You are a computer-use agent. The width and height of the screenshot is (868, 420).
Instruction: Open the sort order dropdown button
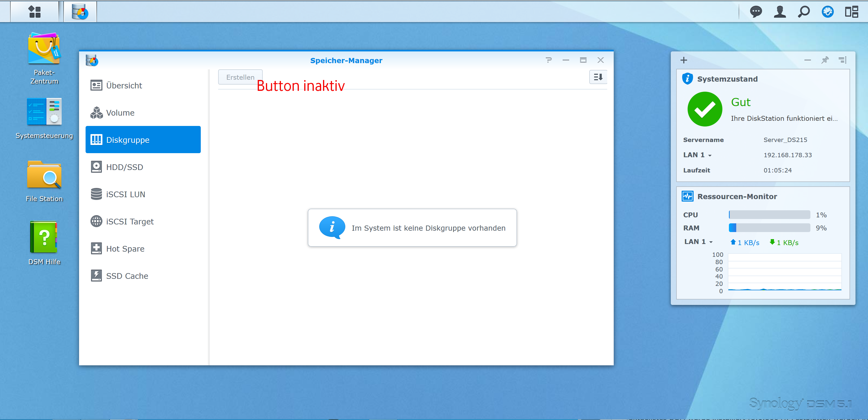coord(598,77)
